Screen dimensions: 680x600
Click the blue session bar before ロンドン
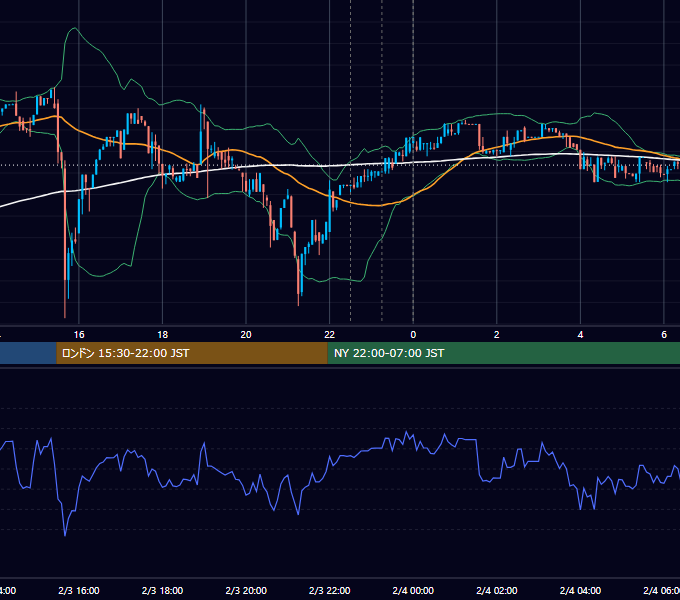pos(28,353)
